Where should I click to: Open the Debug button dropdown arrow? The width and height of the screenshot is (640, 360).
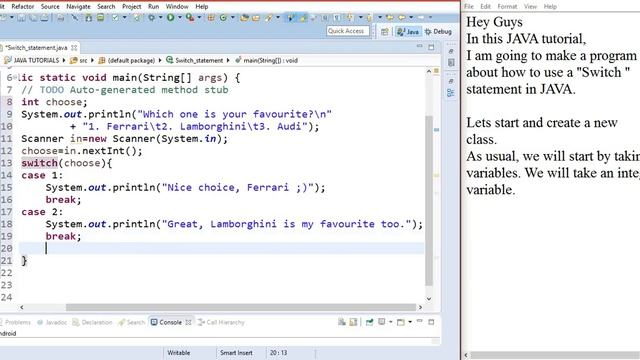(160, 18)
